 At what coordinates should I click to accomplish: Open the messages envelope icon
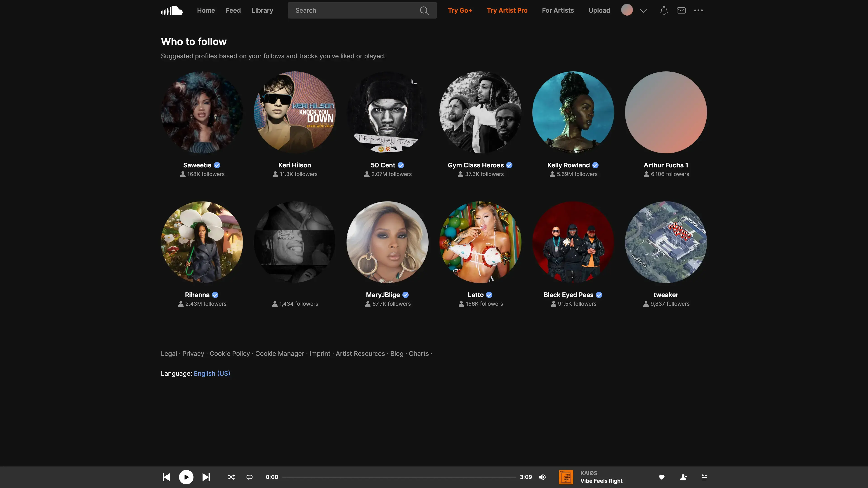tap(681, 10)
